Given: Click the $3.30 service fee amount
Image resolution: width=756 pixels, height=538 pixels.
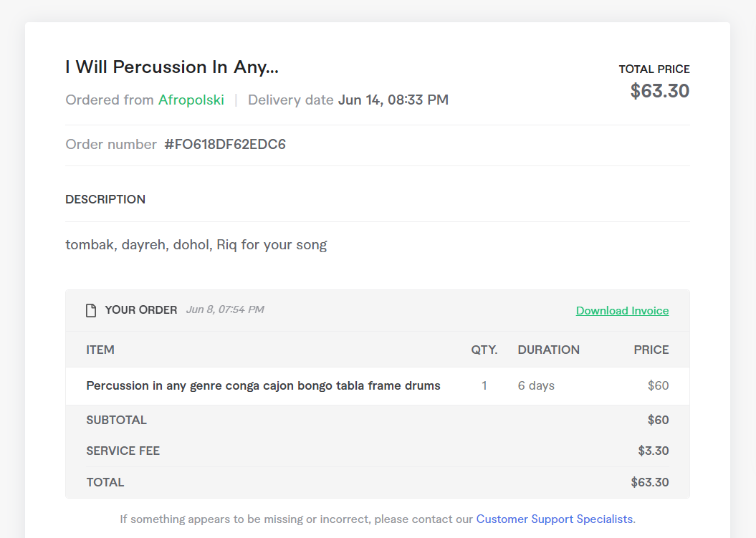Looking at the screenshot, I should [x=654, y=451].
